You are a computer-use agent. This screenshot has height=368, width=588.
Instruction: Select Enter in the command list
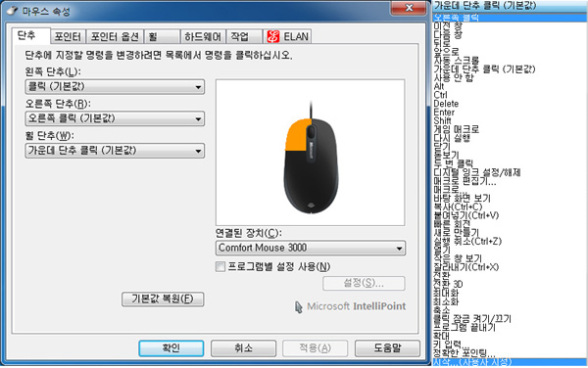[444, 112]
